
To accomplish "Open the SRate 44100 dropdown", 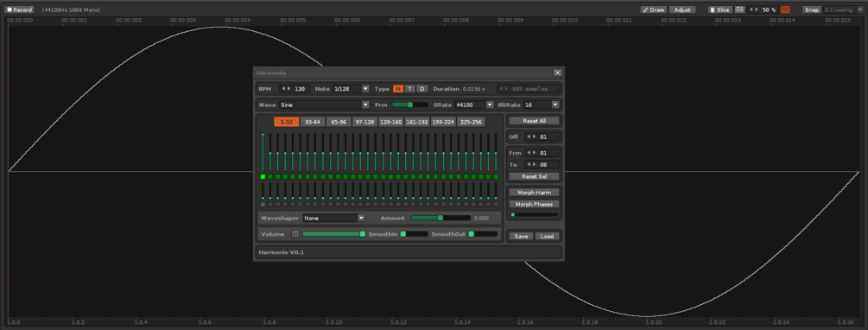I will [474, 105].
